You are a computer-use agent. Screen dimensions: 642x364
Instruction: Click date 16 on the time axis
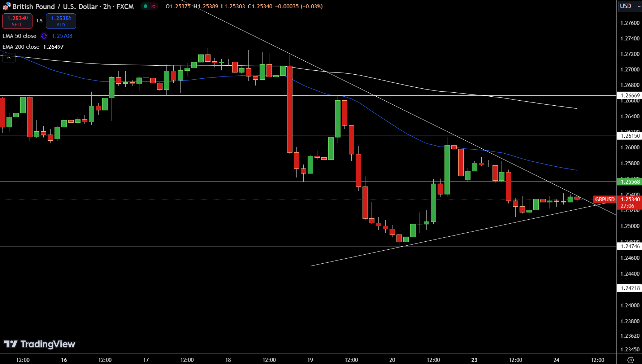[64, 360]
